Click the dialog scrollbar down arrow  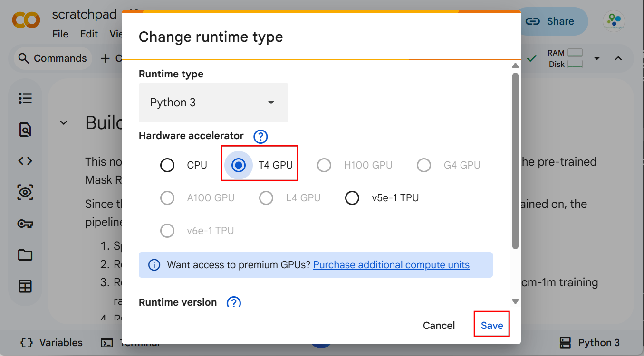pos(515,301)
